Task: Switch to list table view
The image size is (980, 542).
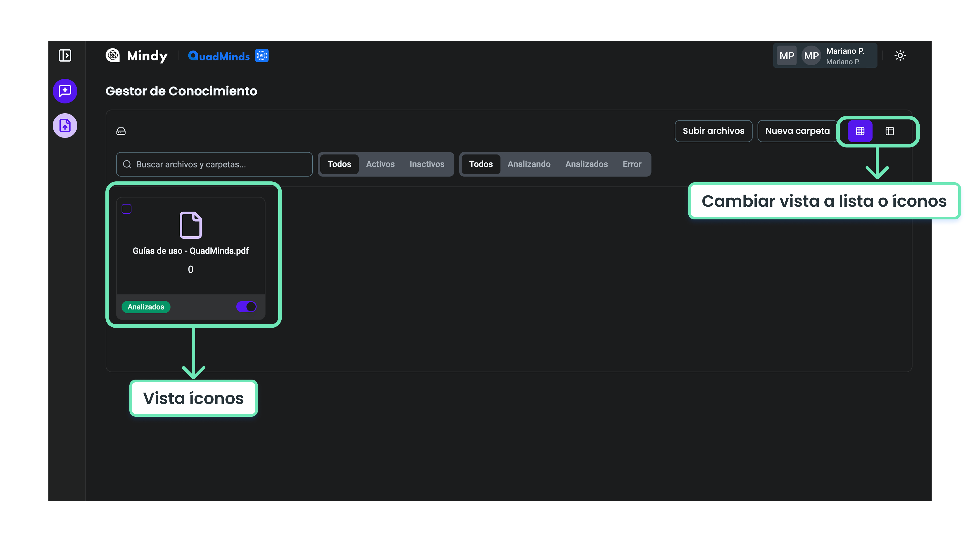Action: (890, 131)
